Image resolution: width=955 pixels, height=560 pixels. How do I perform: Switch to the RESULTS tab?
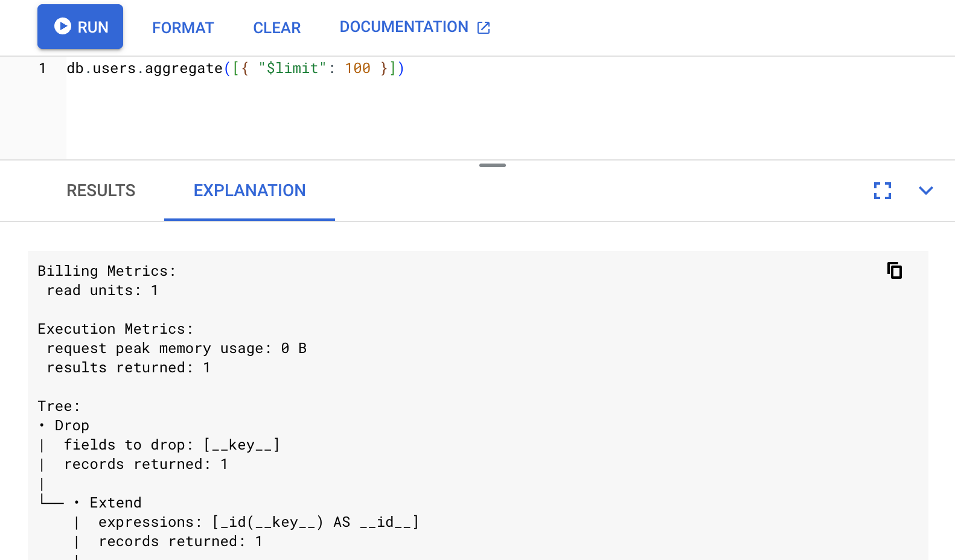pyautogui.click(x=101, y=191)
